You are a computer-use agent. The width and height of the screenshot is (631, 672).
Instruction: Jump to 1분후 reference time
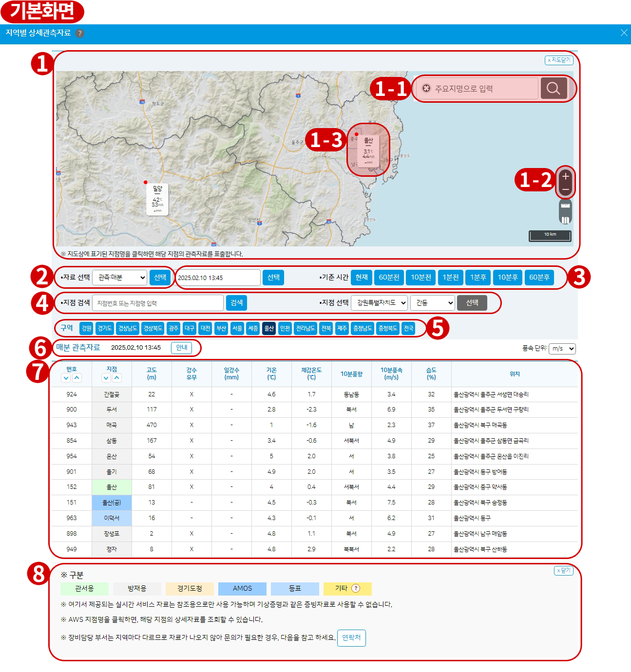pyautogui.click(x=478, y=278)
